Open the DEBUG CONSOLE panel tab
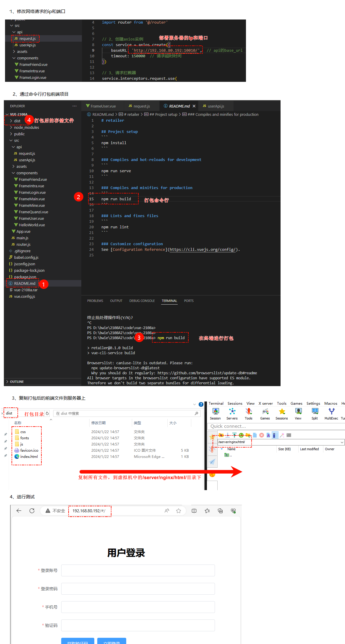Screen dimensions: 345x644 pos(142,301)
